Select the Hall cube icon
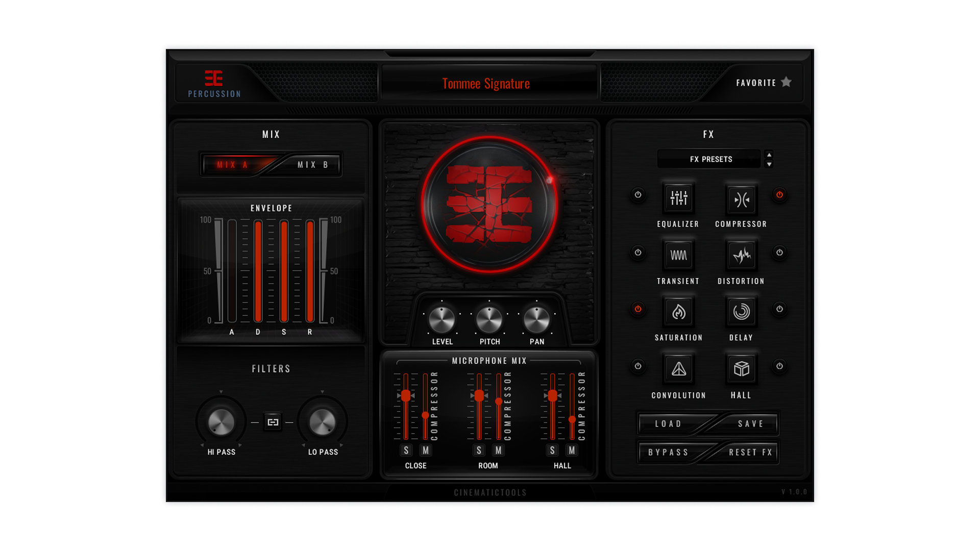This screenshot has width=980, height=551. point(741,369)
